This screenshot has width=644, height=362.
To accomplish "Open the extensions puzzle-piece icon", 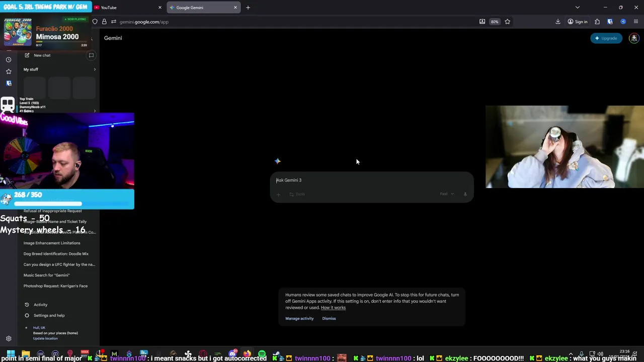I will coord(597,22).
